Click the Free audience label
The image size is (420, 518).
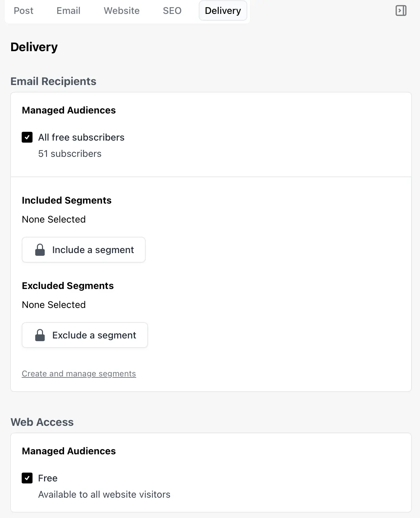tap(48, 478)
